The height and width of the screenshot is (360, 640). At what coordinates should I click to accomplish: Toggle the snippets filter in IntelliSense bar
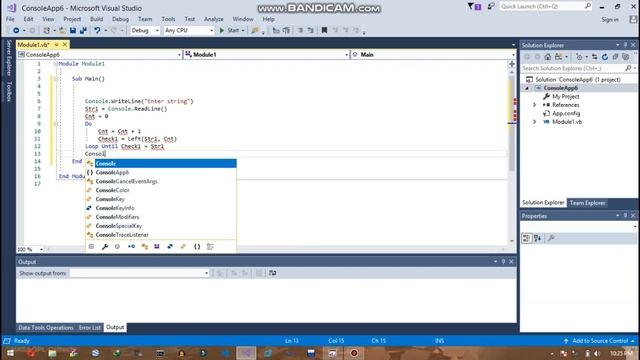210,247
